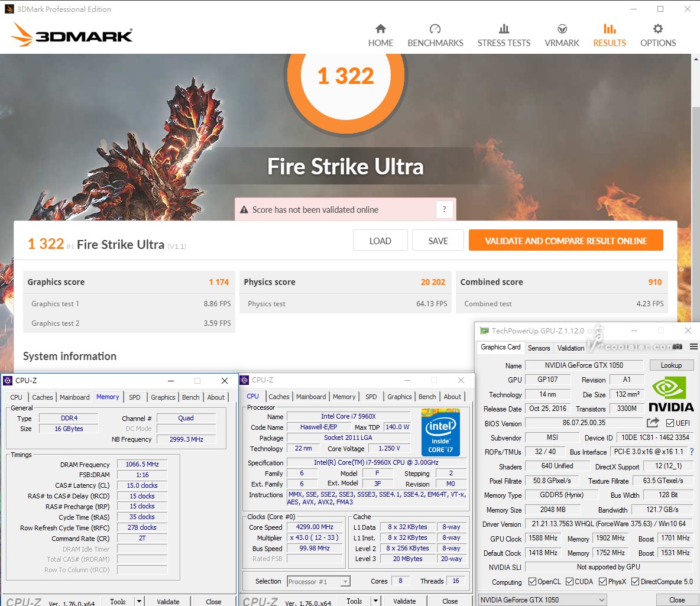Switch to the Memory tab in the Processor CPU-Z window
Image resolution: width=700 pixels, height=606 pixels.
[x=344, y=397]
